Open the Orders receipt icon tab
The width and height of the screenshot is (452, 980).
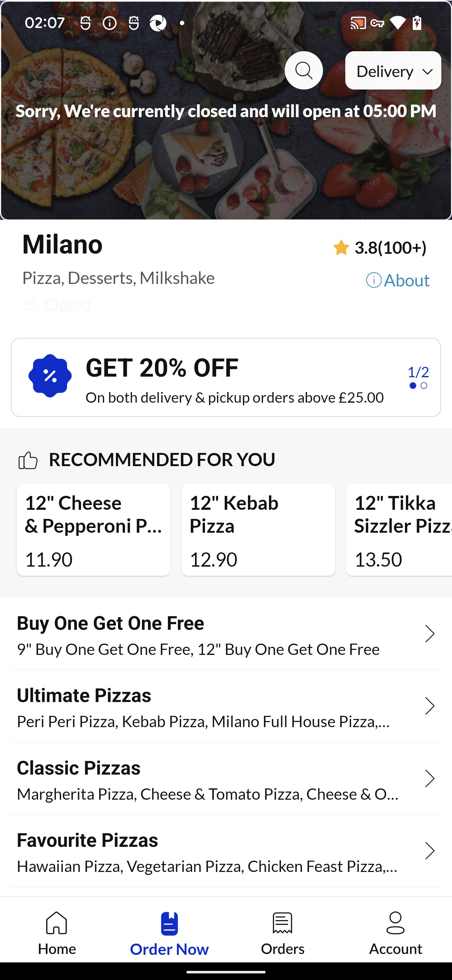click(x=282, y=933)
